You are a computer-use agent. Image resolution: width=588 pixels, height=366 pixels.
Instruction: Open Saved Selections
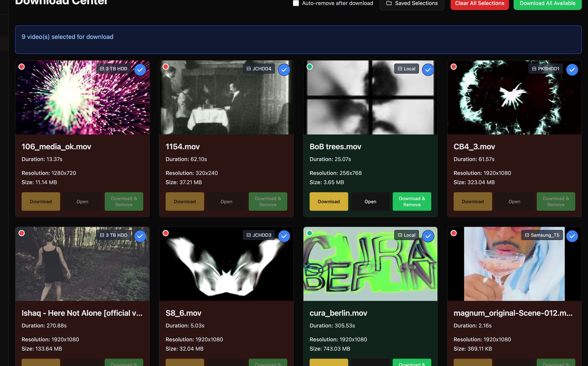point(412,3)
